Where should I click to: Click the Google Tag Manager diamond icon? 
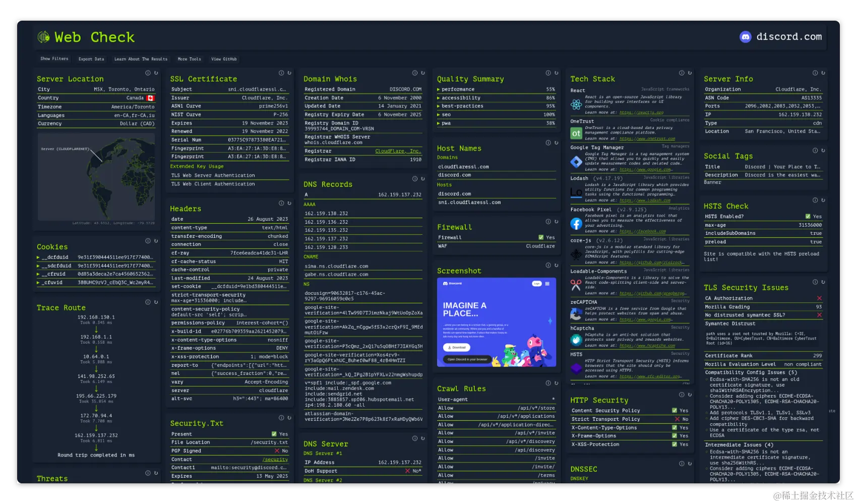pyautogui.click(x=576, y=162)
